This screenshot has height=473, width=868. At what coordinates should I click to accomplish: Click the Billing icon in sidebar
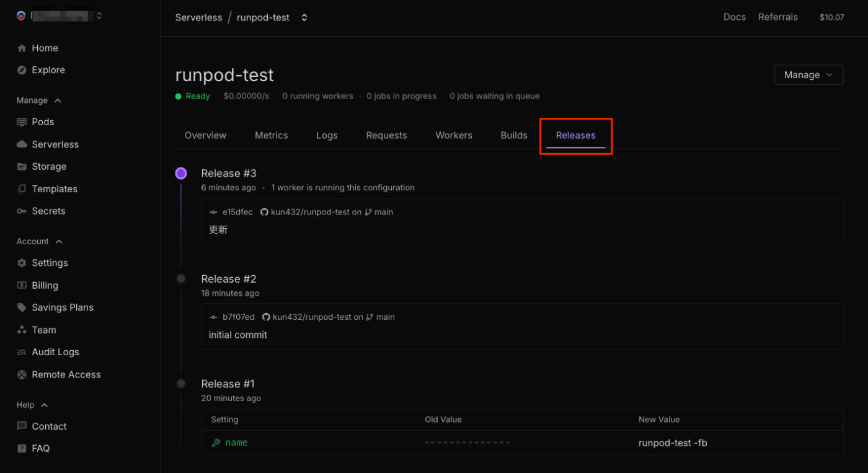22,285
